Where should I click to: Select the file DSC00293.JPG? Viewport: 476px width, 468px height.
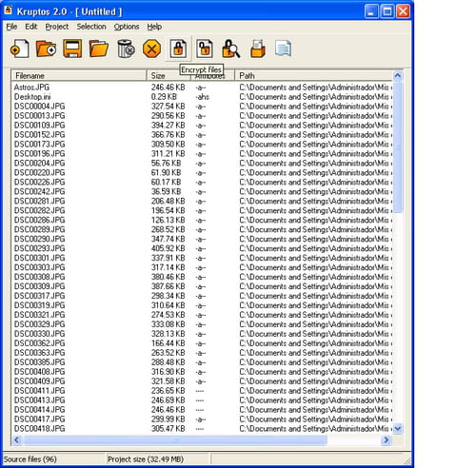coord(40,248)
